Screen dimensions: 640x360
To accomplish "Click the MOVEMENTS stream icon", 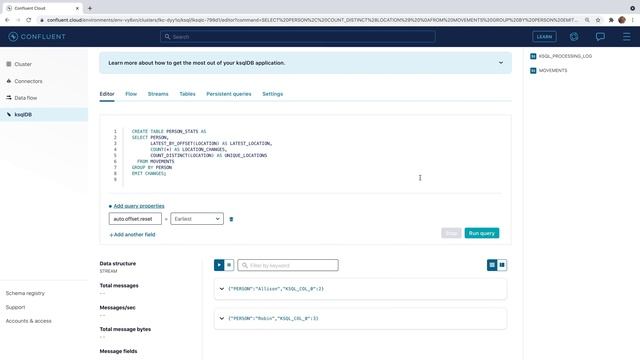I will 533,71.
